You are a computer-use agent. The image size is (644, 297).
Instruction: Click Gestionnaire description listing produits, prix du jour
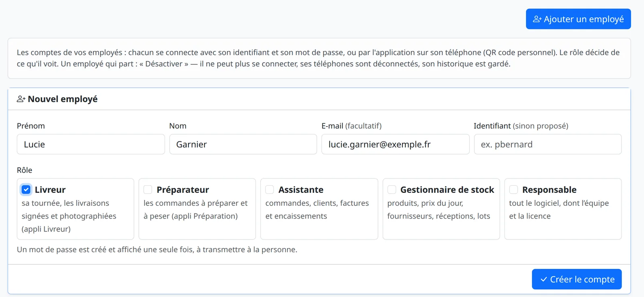(x=439, y=210)
